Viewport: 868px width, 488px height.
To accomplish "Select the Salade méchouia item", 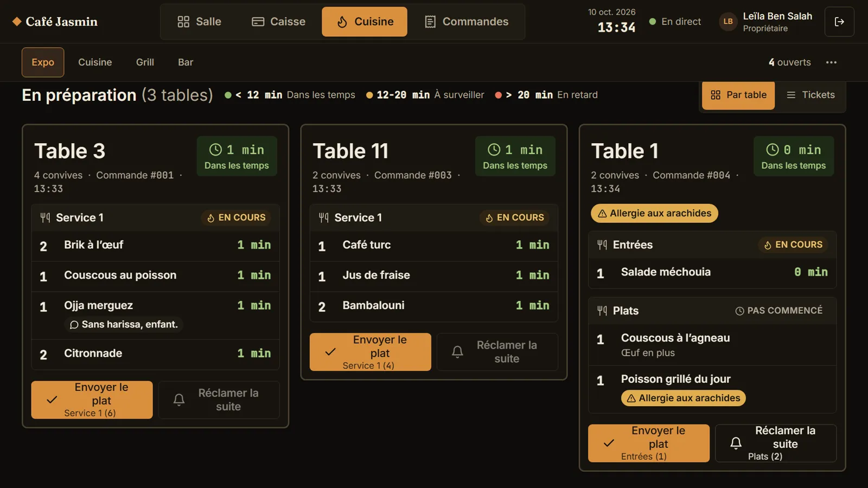I will (x=712, y=273).
